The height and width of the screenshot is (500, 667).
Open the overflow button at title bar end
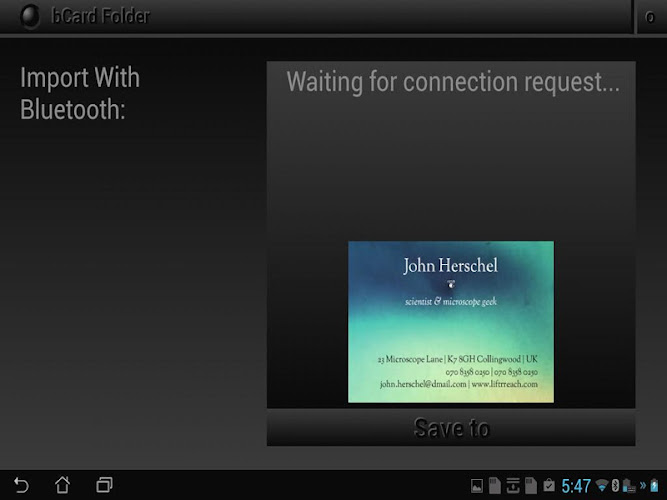(x=650, y=17)
